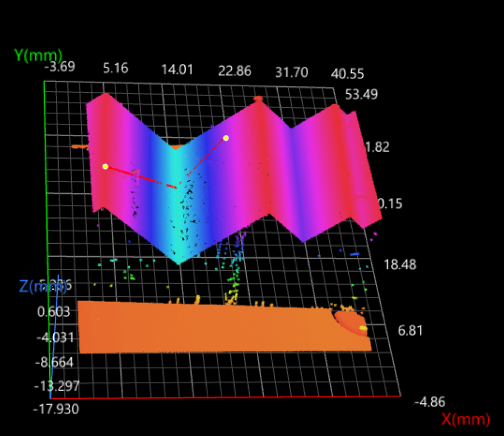Click the left yellow measurement point
504x436 pixels.
point(105,166)
